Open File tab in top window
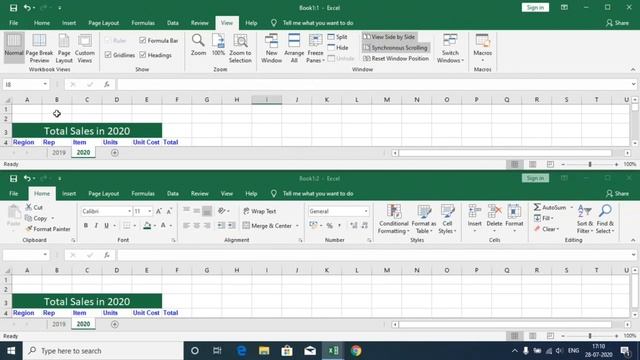 point(13,23)
